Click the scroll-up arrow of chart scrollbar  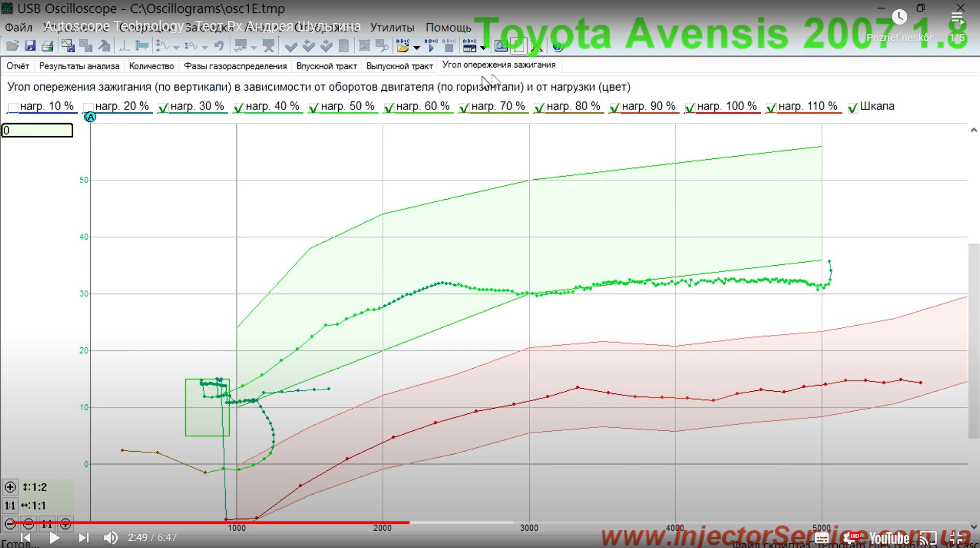[x=973, y=131]
